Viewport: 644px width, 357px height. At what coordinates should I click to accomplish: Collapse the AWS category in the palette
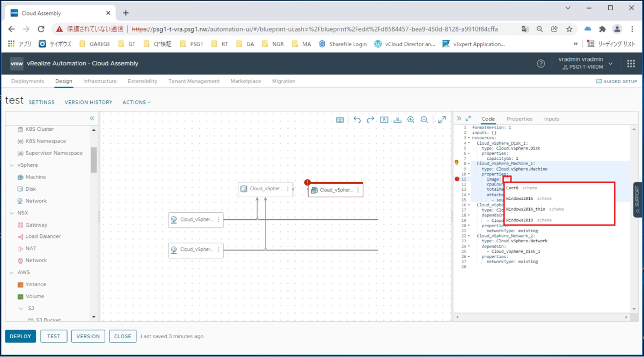(x=12, y=272)
